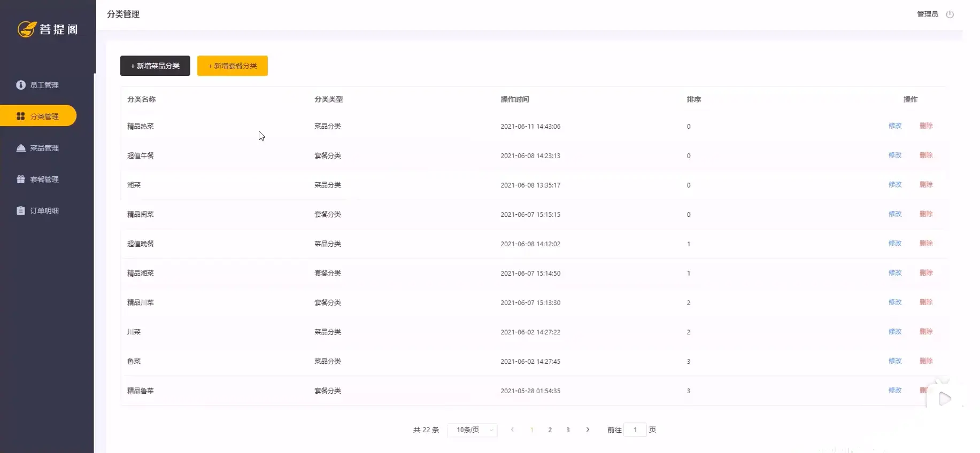Click the 精品闽菜 category name cell

(x=141, y=215)
